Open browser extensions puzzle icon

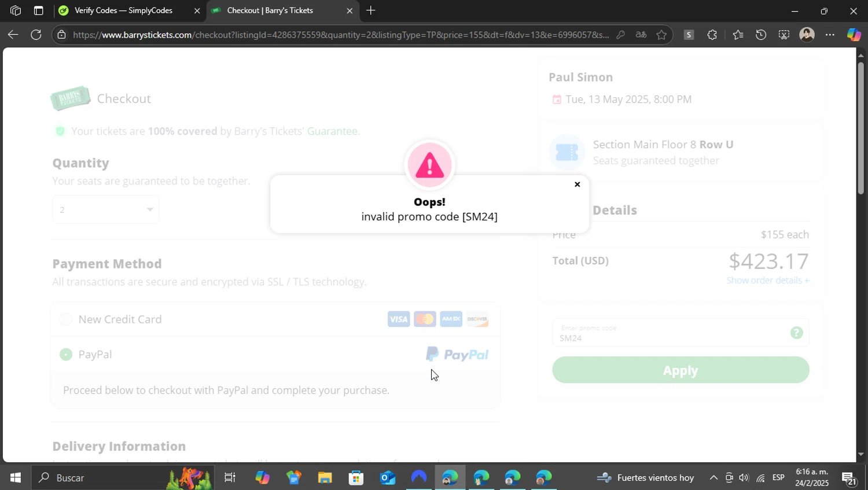[x=712, y=35]
